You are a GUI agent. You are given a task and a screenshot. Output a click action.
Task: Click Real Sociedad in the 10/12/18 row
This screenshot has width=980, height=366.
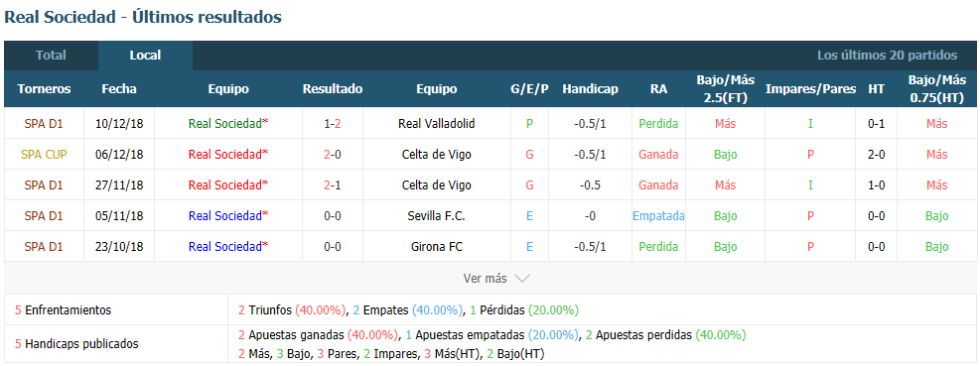click(228, 124)
